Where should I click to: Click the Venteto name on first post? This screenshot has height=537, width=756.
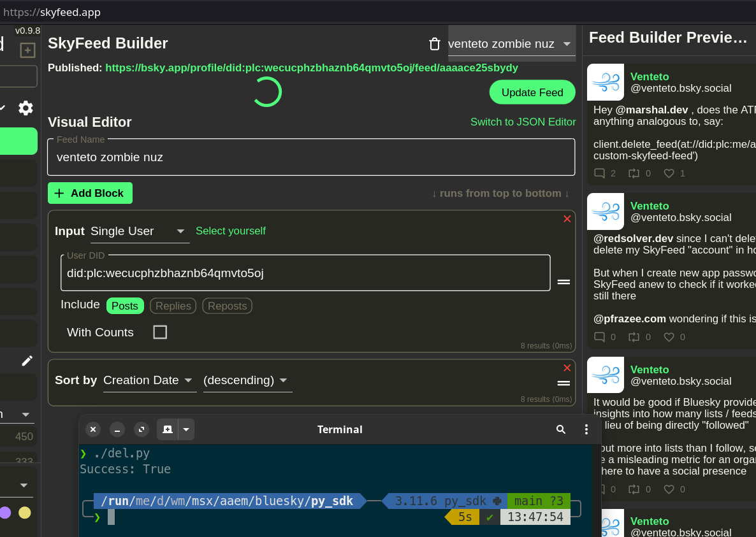(650, 76)
